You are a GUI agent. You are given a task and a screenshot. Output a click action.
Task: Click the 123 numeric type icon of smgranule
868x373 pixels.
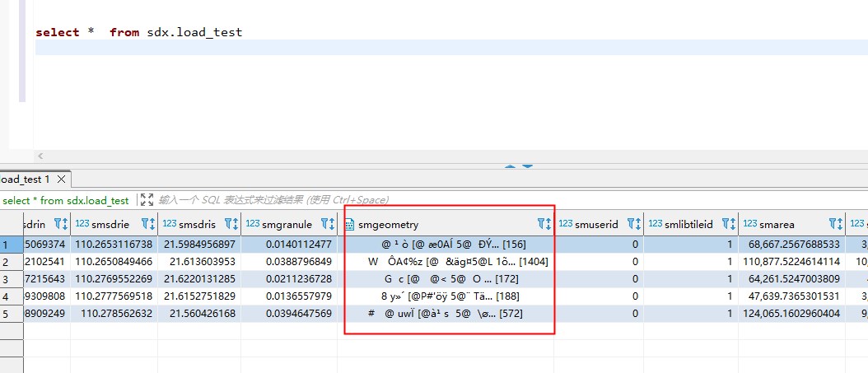tap(253, 224)
